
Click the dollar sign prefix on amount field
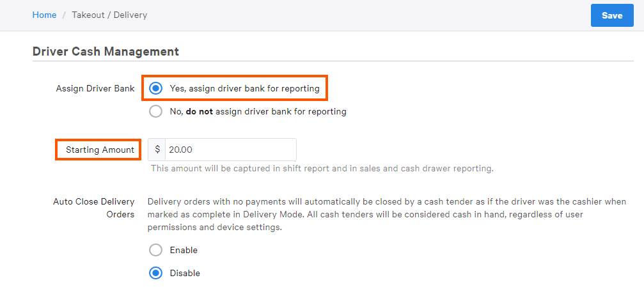point(157,150)
